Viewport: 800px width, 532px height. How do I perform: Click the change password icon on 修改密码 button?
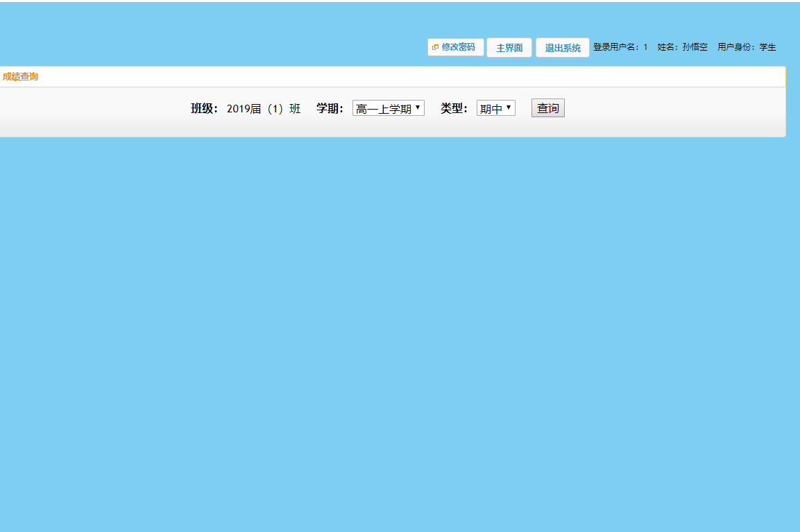[x=435, y=46]
